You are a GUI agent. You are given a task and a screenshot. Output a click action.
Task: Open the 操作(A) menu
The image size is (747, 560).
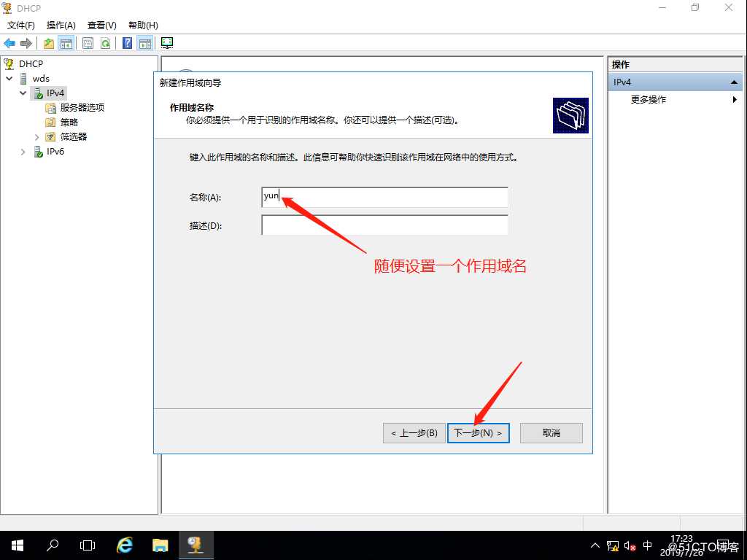click(x=61, y=26)
